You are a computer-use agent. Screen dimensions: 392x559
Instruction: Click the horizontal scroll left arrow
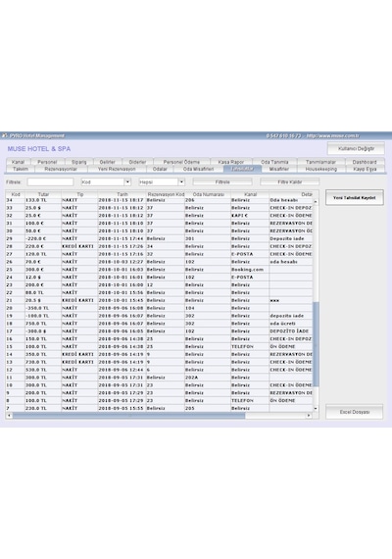coord(9,416)
